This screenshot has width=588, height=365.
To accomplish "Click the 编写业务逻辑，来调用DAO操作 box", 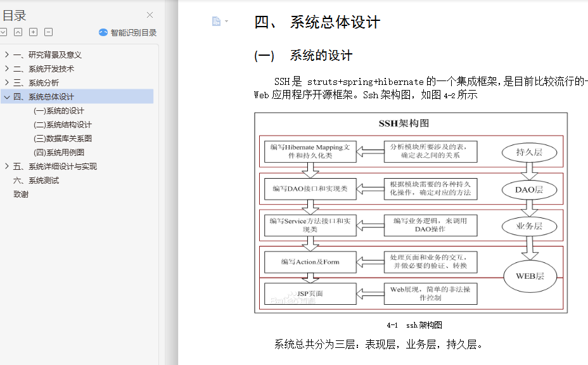I will point(430,225).
